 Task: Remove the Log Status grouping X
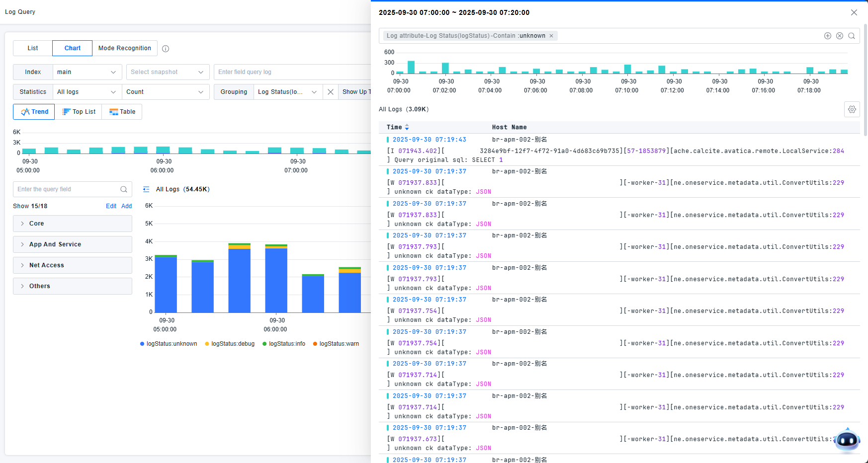coord(331,92)
